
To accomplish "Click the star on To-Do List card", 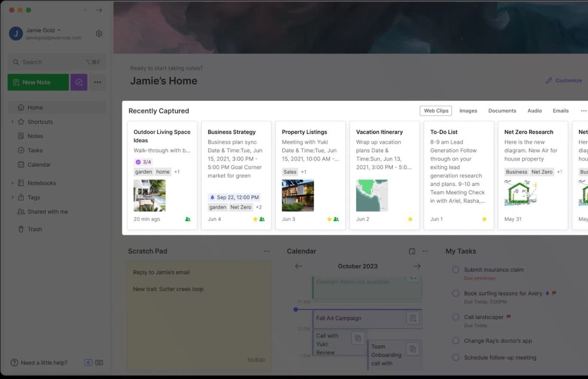I will coord(484,219).
